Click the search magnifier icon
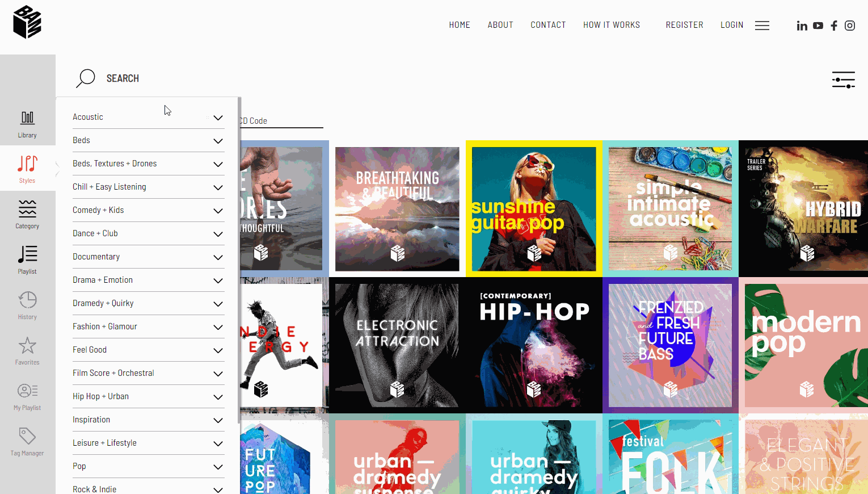Viewport: 868px width, 494px height. tap(86, 78)
